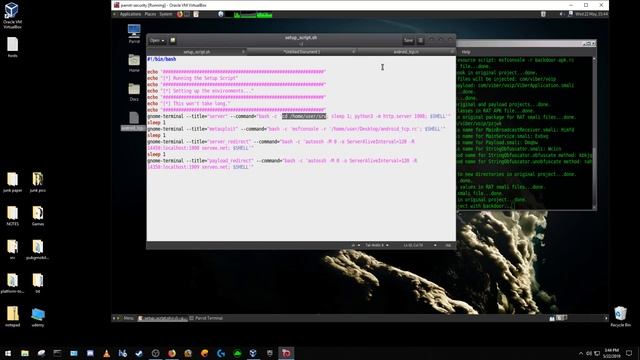640x360 pixels.
Task: Click the network icon in Parrot top panel
Action: 570,14
